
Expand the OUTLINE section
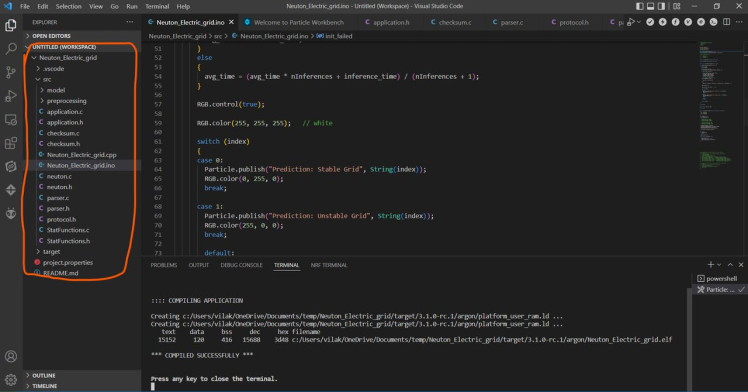pos(43,375)
